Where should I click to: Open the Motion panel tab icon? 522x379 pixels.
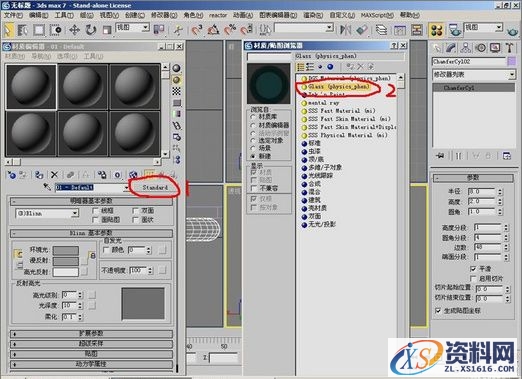coord(480,48)
